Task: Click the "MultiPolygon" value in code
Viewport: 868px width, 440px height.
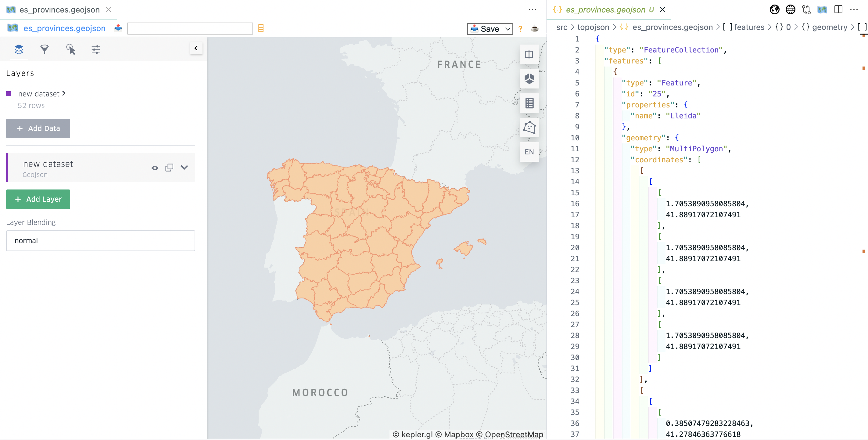Action: click(x=696, y=149)
